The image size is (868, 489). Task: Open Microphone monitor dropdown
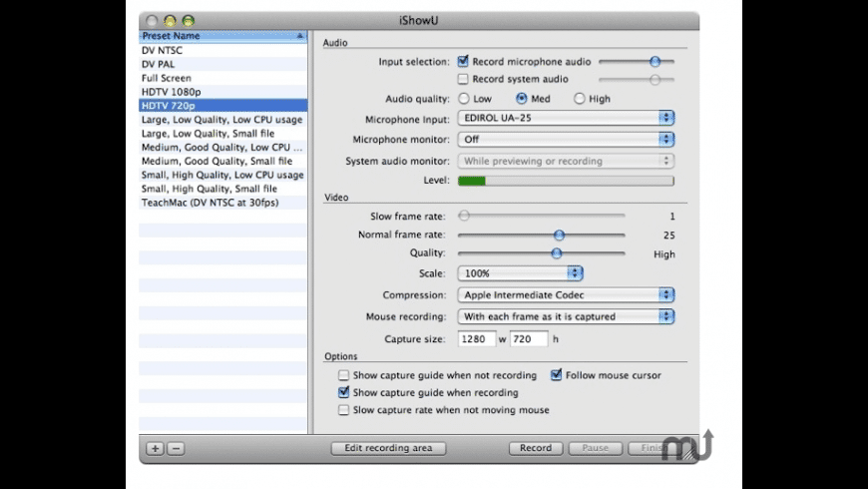click(566, 139)
